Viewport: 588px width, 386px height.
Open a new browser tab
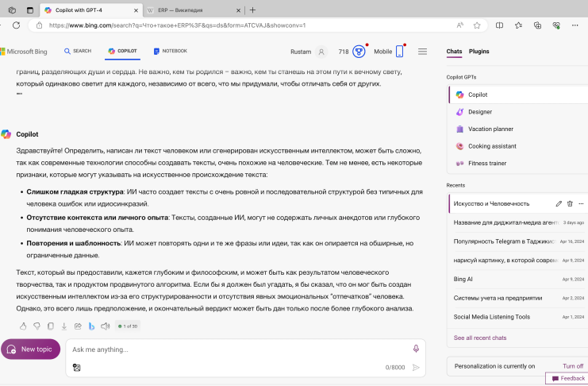[x=253, y=10]
